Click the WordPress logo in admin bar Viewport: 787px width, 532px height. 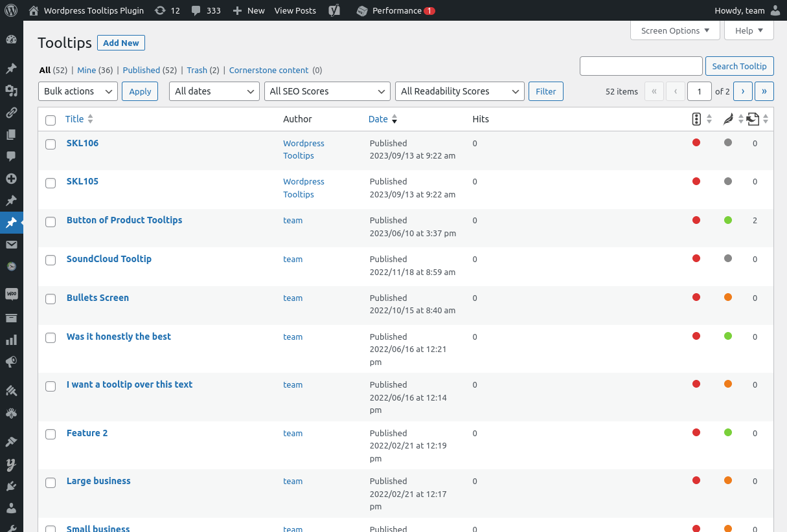click(x=11, y=10)
